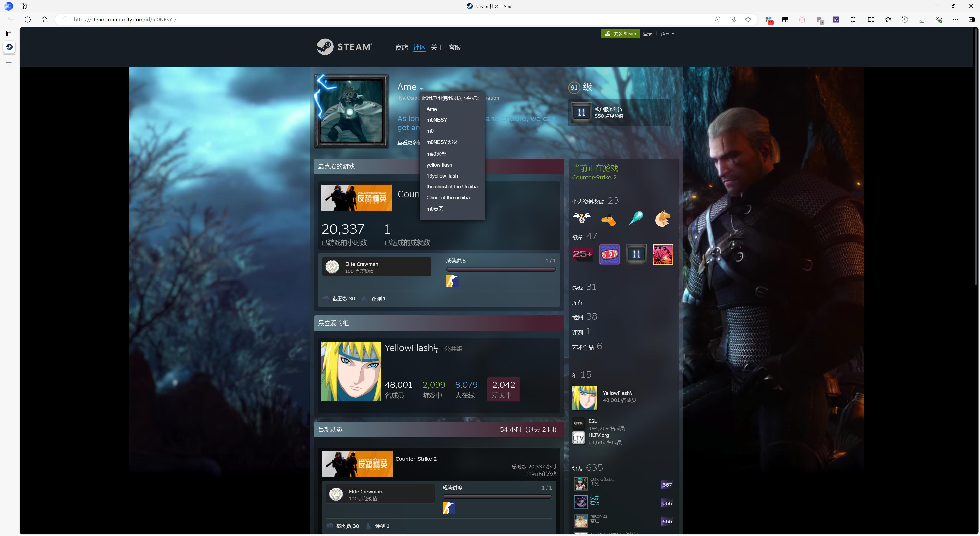Screen dimensions: 980x536
Task: Click the HLTV.org group icon
Action: [x=578, y=437]
